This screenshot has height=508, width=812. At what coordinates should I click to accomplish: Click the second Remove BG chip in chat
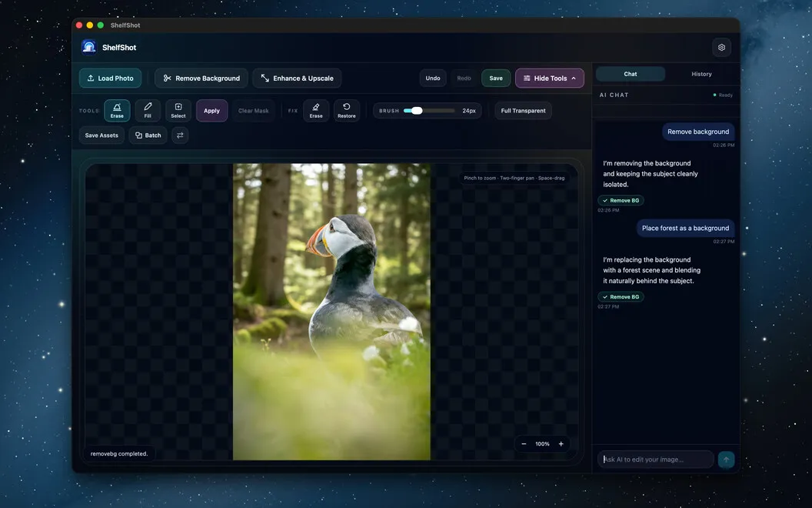pyautogui.click(x=621, y=297)
